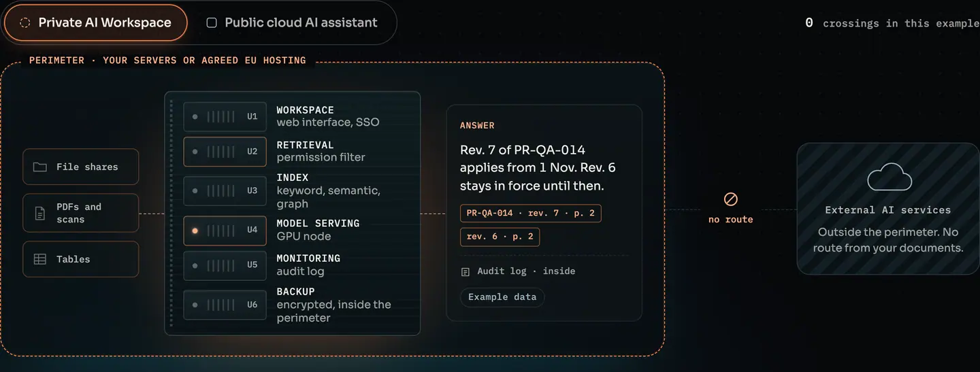Click the cloud icon in External AI services
The height and width of the screenshot is (372, 980).
pos(889,176)
